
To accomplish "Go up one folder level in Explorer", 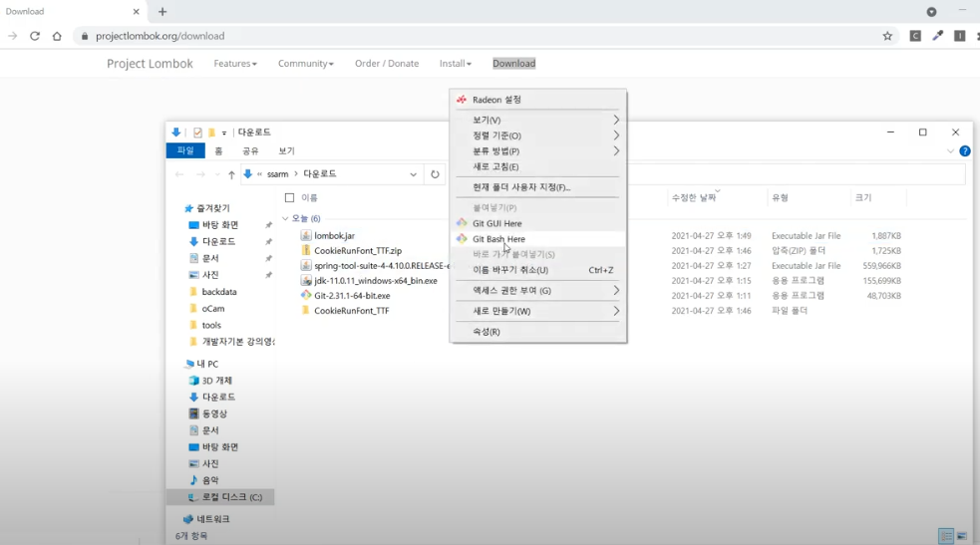I will 231,174.
